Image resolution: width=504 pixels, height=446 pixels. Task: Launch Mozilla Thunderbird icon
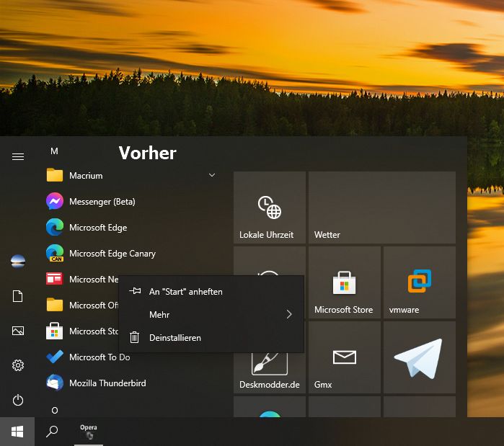click(54, 383)
